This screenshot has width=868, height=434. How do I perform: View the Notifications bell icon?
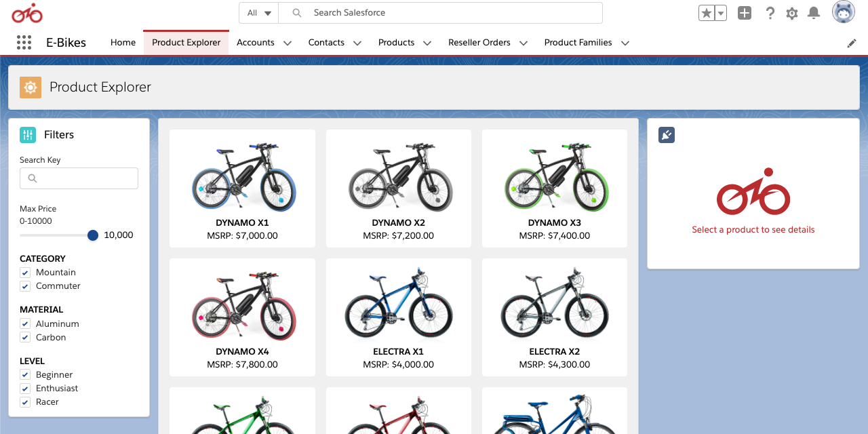pyautogui.click(x=814, y=13)
